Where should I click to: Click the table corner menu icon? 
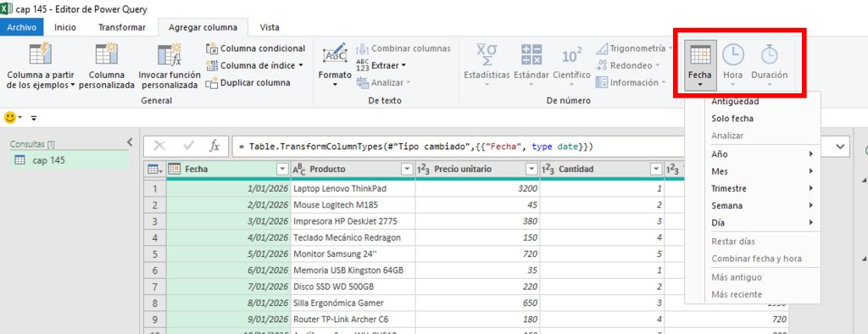click(x=155, y=169)
